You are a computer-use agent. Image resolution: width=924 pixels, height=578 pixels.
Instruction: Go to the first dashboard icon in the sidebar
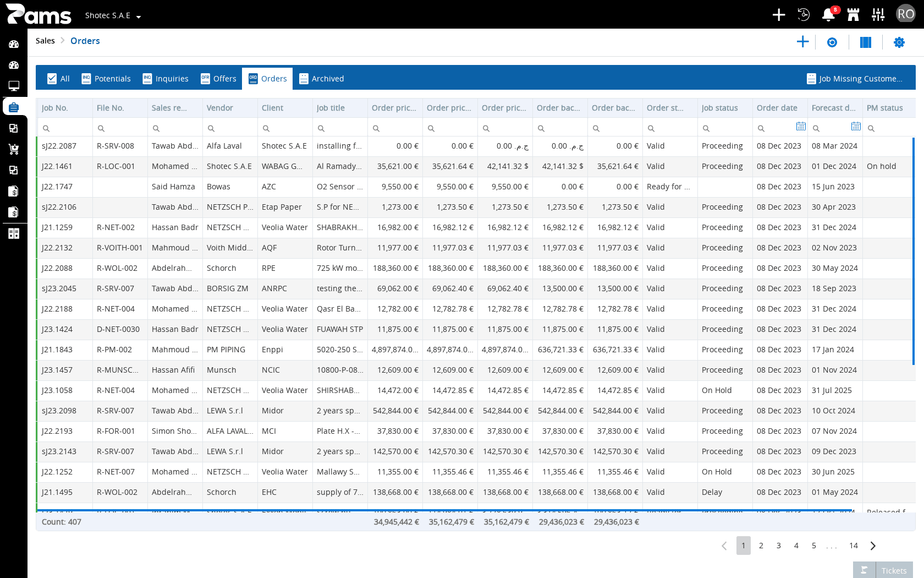14,44
